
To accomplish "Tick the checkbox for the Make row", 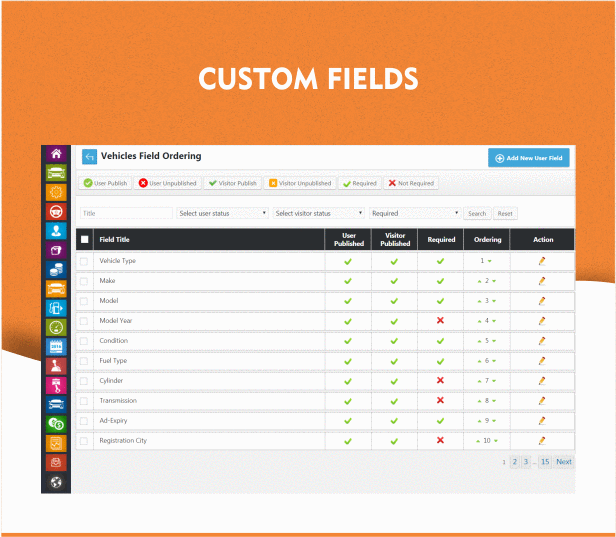I will click(x=84, y=281).
